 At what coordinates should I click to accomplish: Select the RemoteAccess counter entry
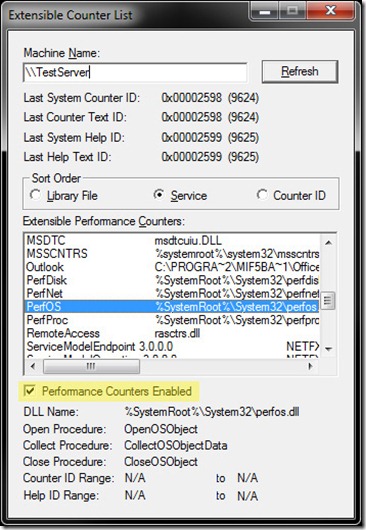click(172, 333)
